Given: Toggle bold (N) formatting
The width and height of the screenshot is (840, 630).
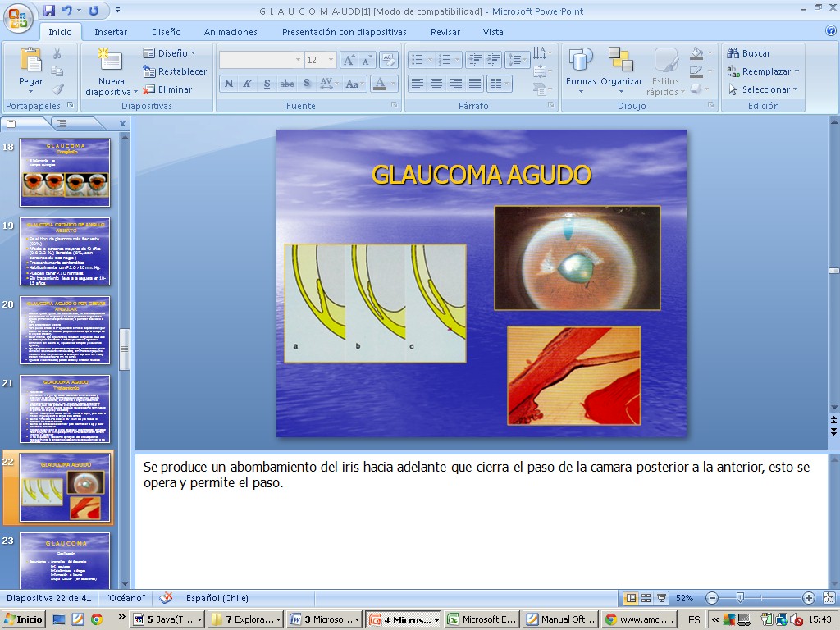Looking at the screenshot, I should click(x=229, y=84).
